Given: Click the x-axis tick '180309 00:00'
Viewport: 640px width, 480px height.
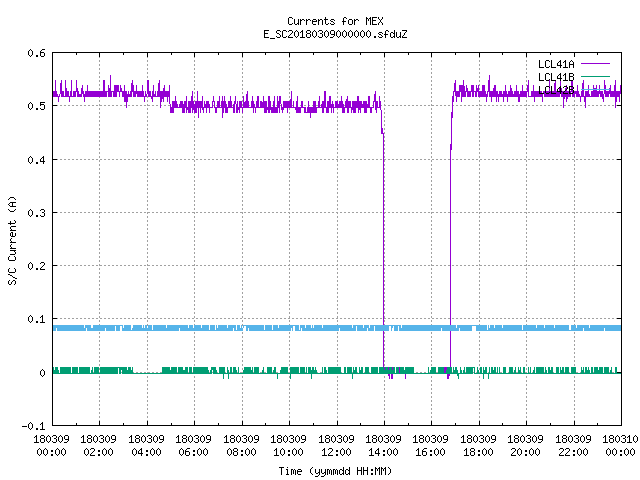Looking at the screenshot, I should click(x=51, y=446).
